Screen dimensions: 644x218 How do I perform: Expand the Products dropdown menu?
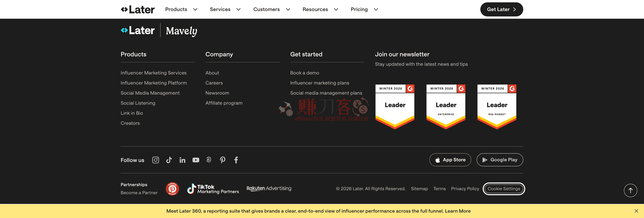(181, 10)
